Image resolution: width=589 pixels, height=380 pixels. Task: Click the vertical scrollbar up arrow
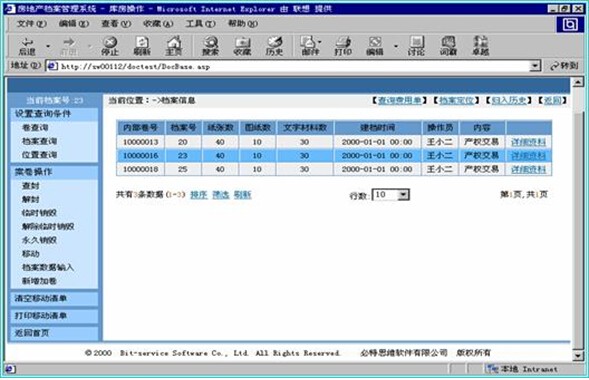coord(578,82)
